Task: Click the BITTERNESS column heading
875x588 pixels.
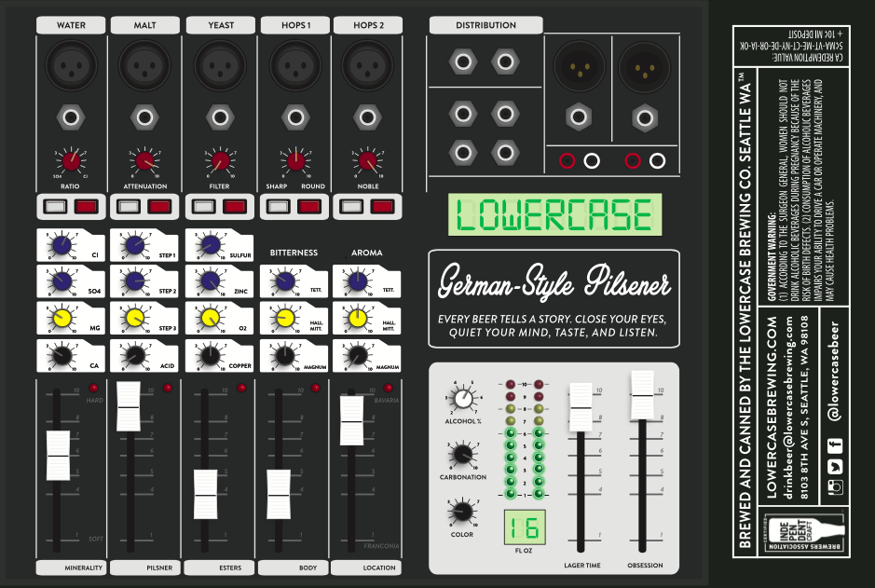Action: (294, 253)
